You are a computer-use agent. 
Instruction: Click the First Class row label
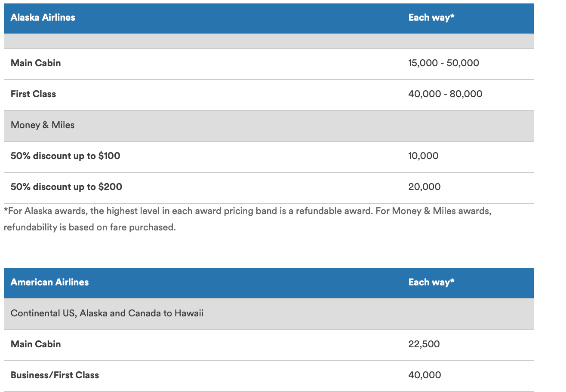(33, 94)
